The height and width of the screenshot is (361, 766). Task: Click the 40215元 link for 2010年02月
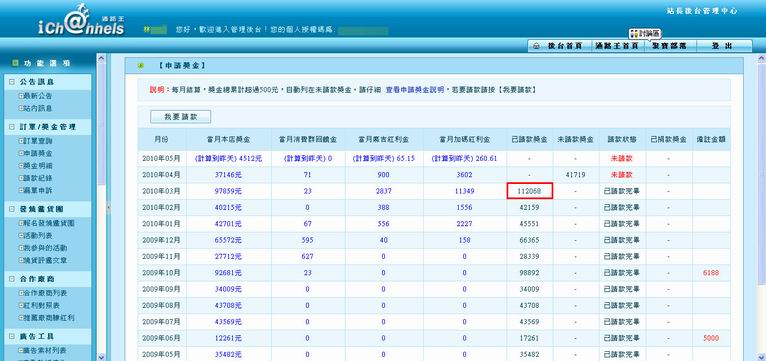coord(228,208)
